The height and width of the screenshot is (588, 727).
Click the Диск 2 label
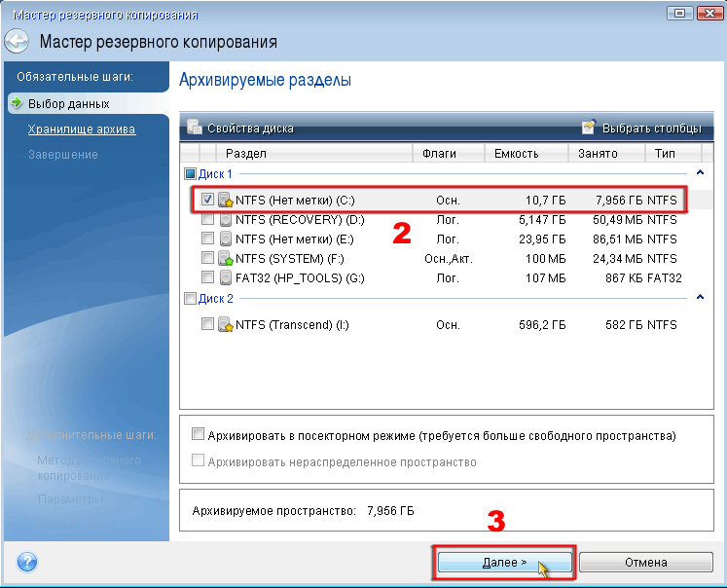pyautogui.click(x=216, y=298)
